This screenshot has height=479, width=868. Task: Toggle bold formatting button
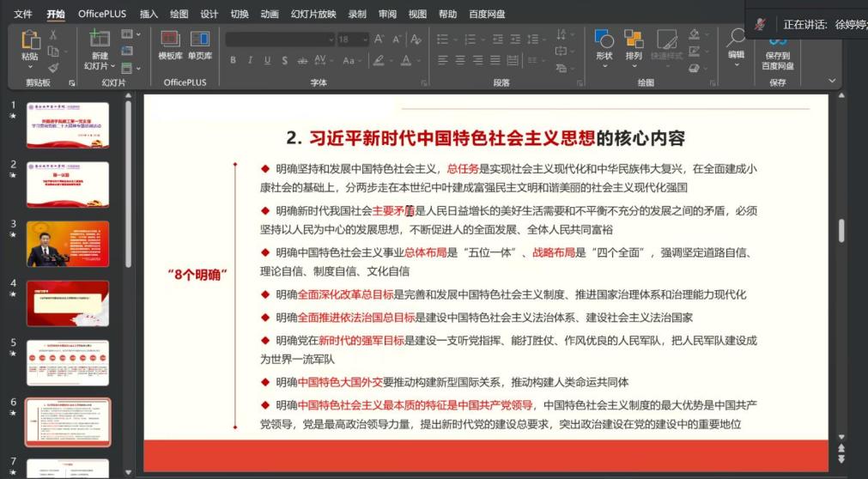pos(233,60)
